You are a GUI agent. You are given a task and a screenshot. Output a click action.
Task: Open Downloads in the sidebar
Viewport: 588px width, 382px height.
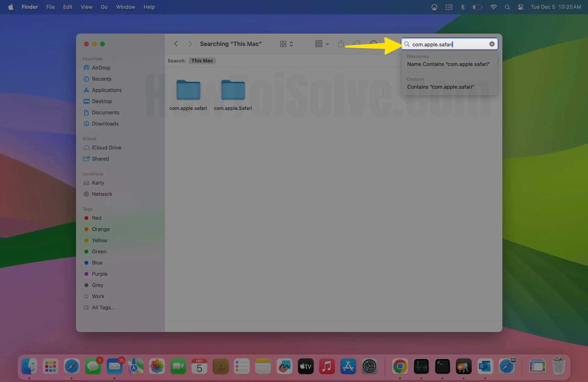[x=101, y=124]
